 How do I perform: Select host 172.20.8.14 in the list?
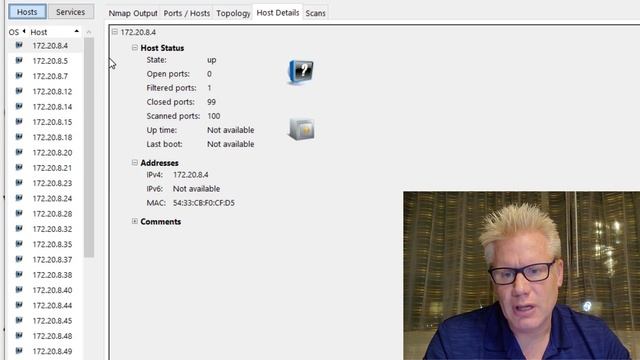pos(52,107)
